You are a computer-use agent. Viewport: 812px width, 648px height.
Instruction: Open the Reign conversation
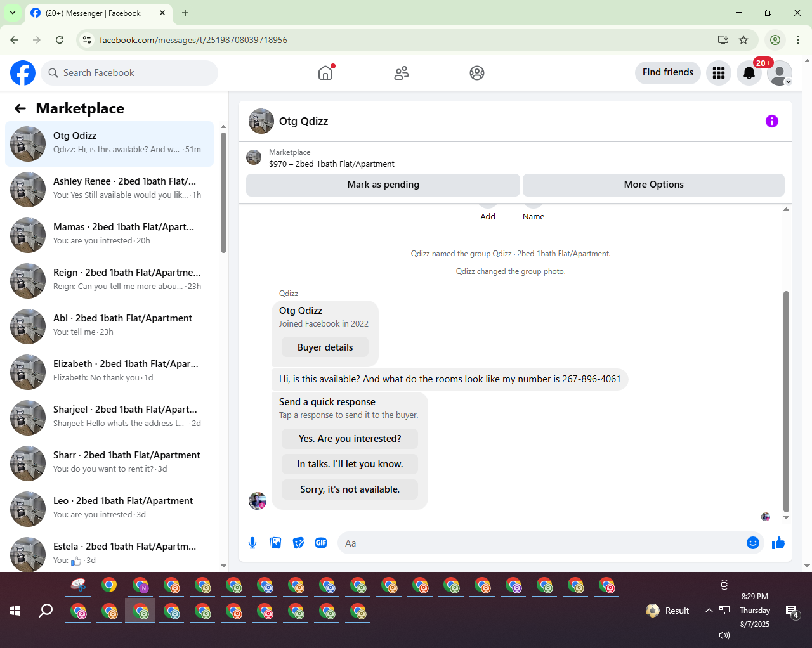coord(109,281)
